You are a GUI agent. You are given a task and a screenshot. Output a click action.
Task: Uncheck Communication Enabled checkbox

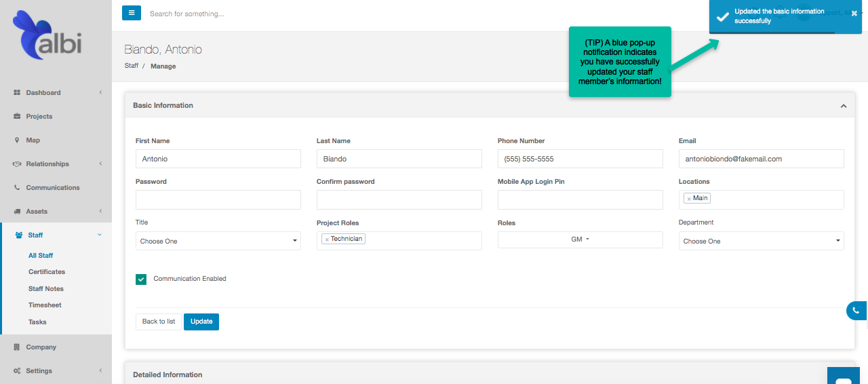coord(141,279)
